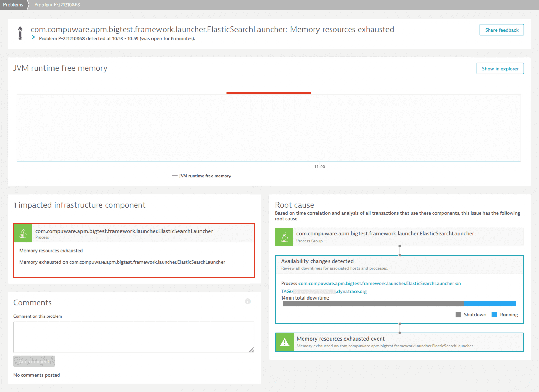Open the TAG0 dynatrace.org host link
The height and width of the screenshot is (392, 539).
coord(324,291)
